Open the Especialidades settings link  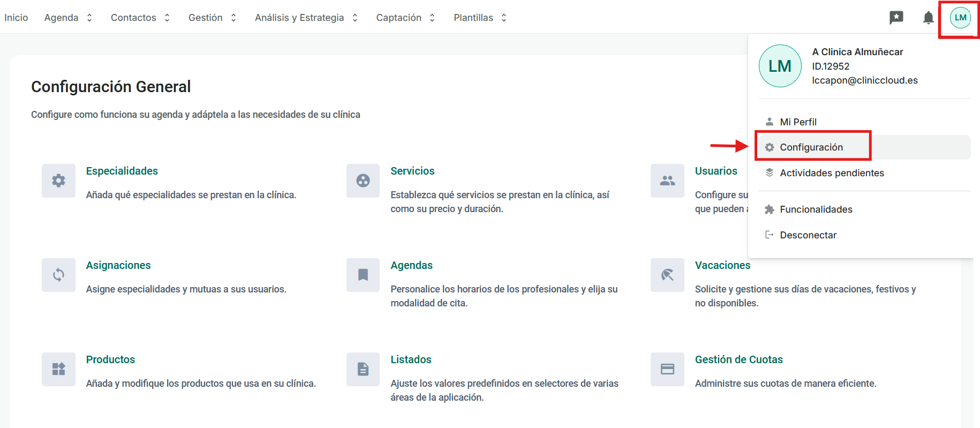(x=122, y=171)
